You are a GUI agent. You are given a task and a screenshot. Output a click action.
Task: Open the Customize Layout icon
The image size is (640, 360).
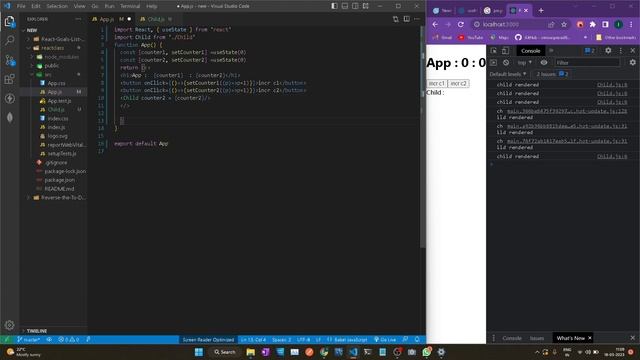[366, 6]
